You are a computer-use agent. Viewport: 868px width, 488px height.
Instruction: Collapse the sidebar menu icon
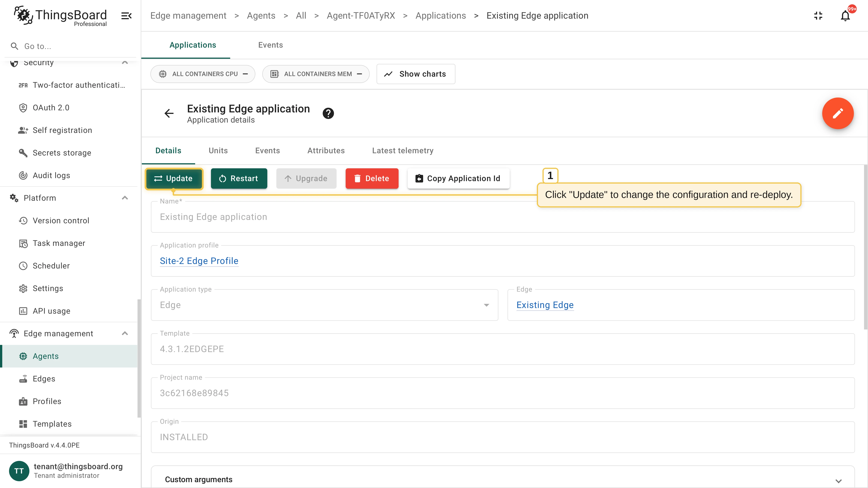126,16
